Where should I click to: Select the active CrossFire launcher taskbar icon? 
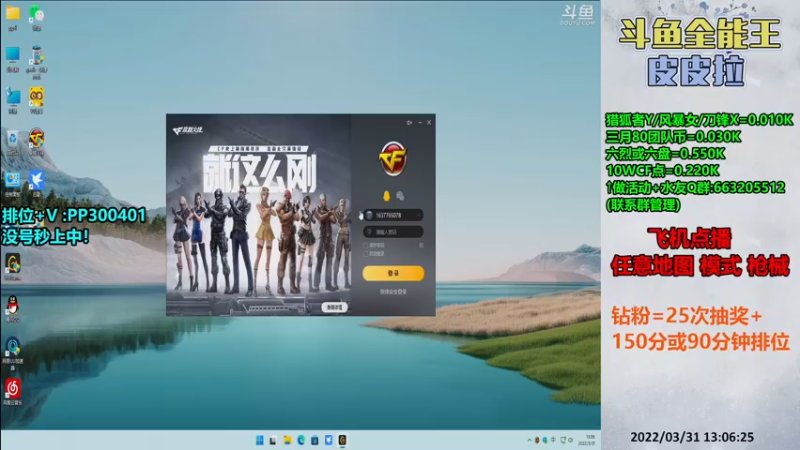click(342, 440)
